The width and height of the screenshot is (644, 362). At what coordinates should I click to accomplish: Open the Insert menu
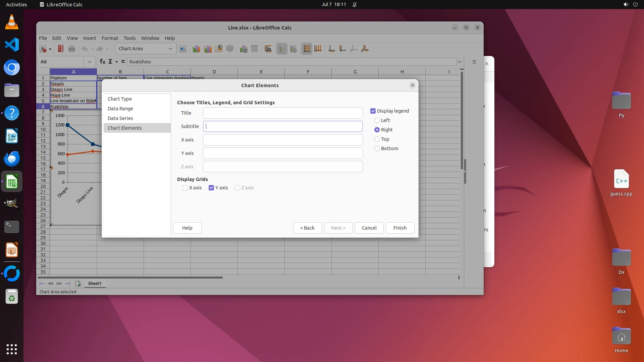[90, 38]
